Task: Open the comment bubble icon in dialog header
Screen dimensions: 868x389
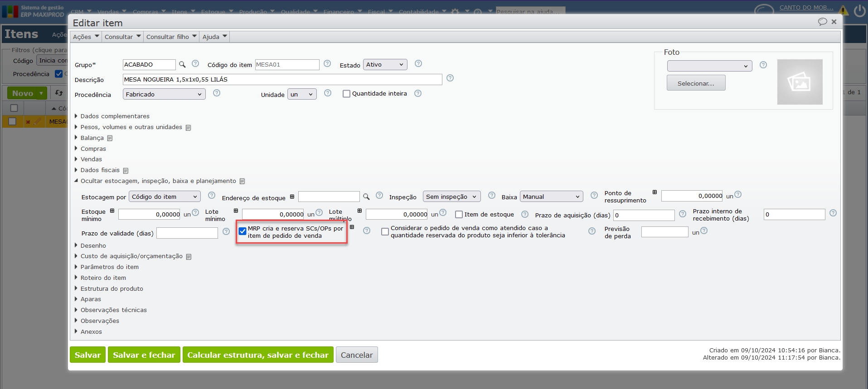Action: point(822,22)
